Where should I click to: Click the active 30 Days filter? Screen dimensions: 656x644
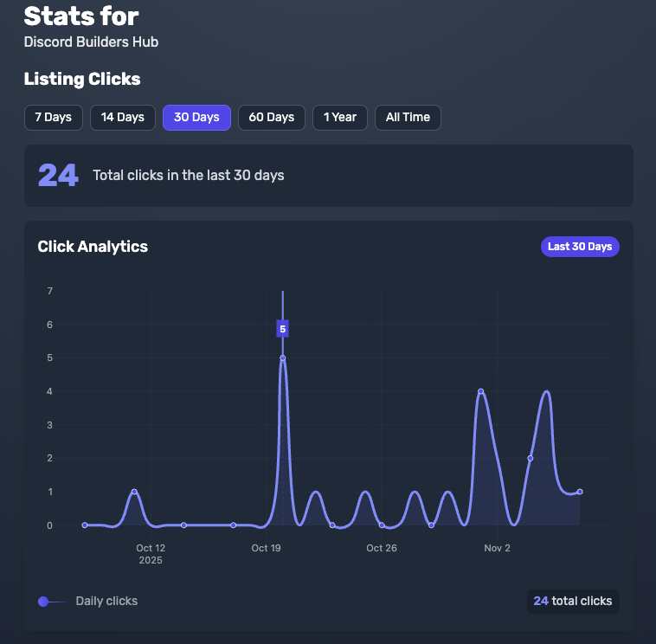tap(196, 118)
